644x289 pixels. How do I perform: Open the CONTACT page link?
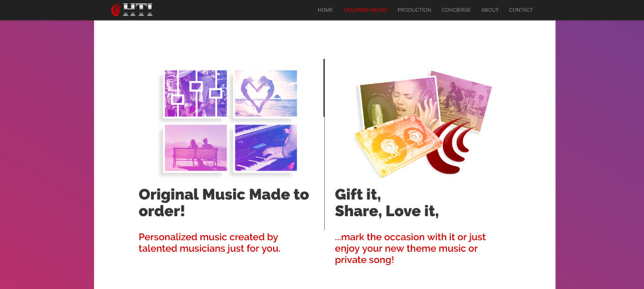click(x=520, y=10)
